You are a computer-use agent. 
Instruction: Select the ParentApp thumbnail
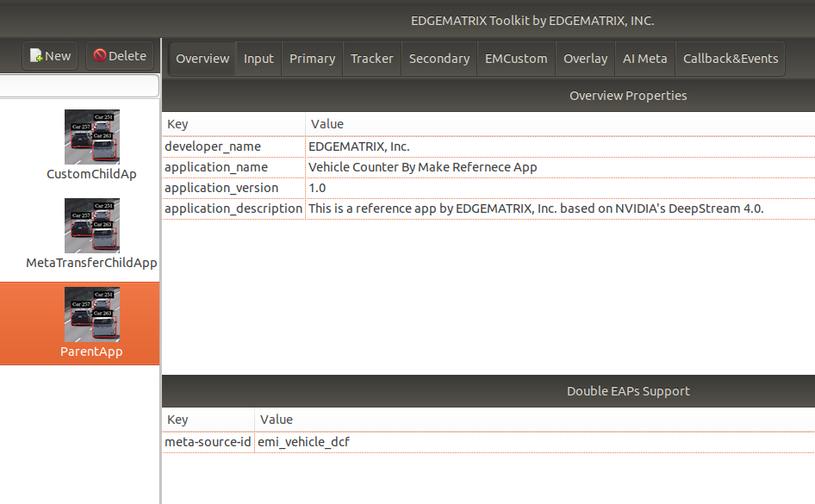pos(92,314)
